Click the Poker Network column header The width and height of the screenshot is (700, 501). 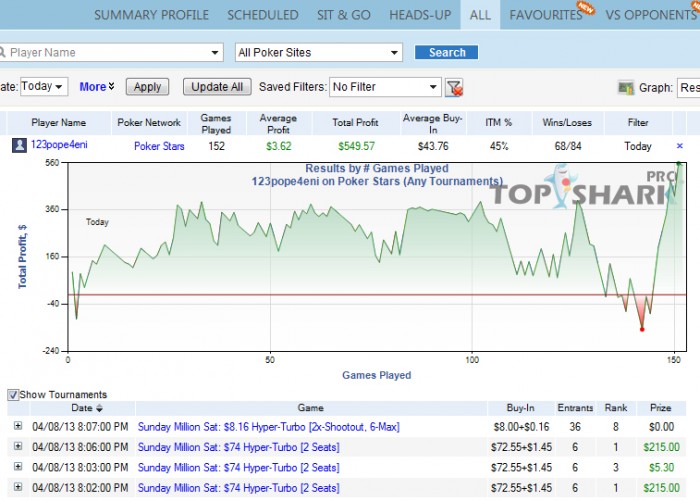tap(149, 123)
